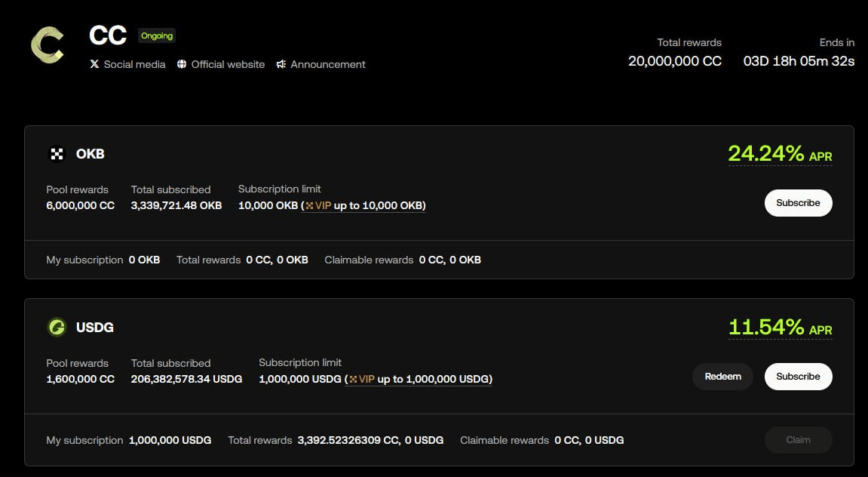Image resolution: width=868 pixels, height=477 pixels.
Task: Redeem from the USDG pool
Action: click(x=722, y=376)
